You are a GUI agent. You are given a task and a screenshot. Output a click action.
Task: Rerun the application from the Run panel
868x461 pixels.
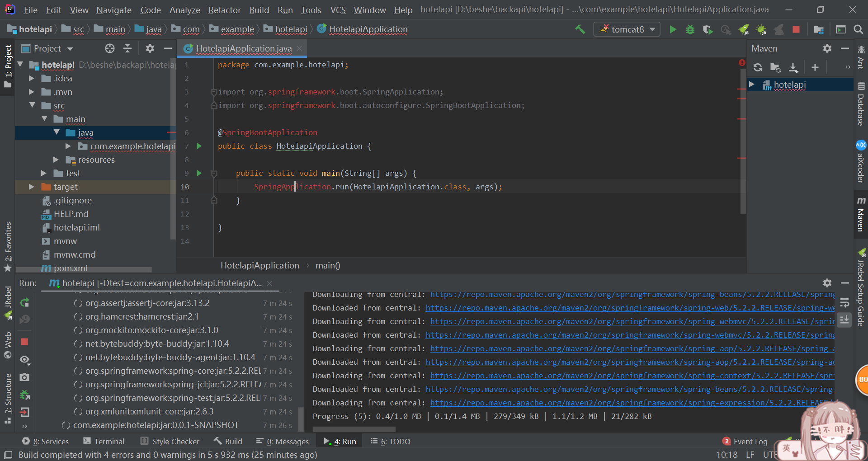click(25, 303)
